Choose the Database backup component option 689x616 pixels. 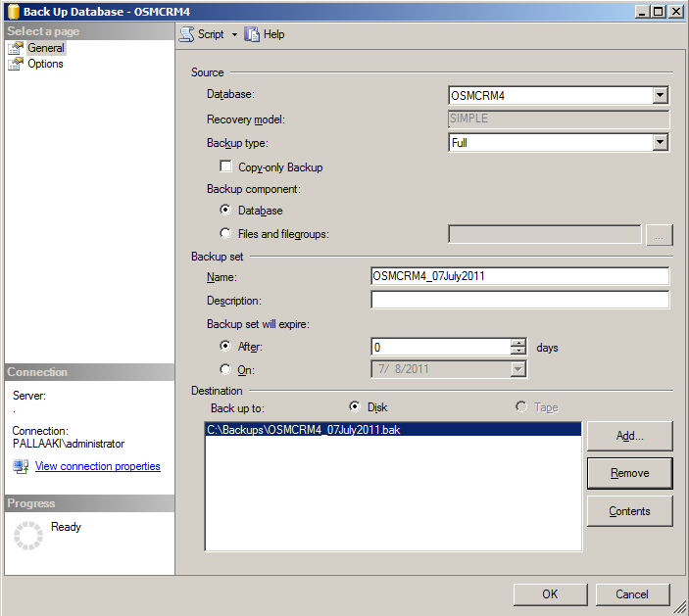point(226,211)
